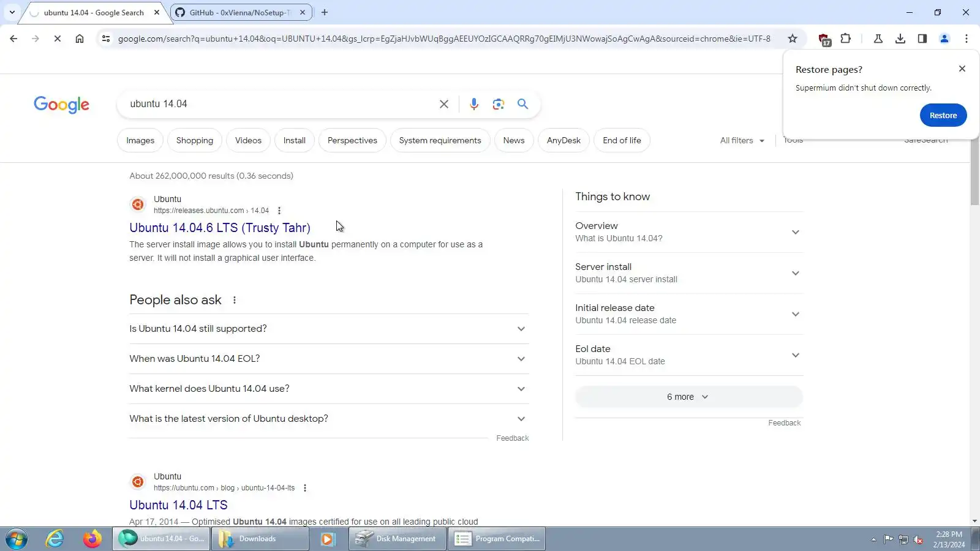The width and height of the screenshot is (980, 551).
Task: Open People also ask options menu
Action: 235,300
